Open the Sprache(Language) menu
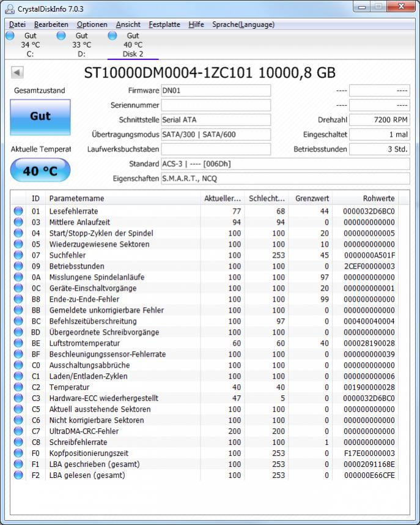 [x=243, y=24]
